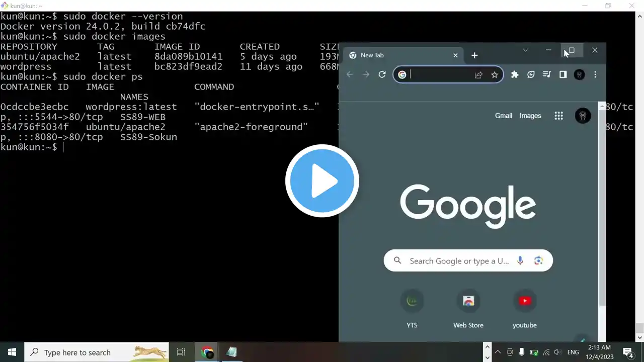The width and height of the screenshot is (644, 362).
Task: Go back with Chrome's back arrow
Action: [x=350, y=74]
